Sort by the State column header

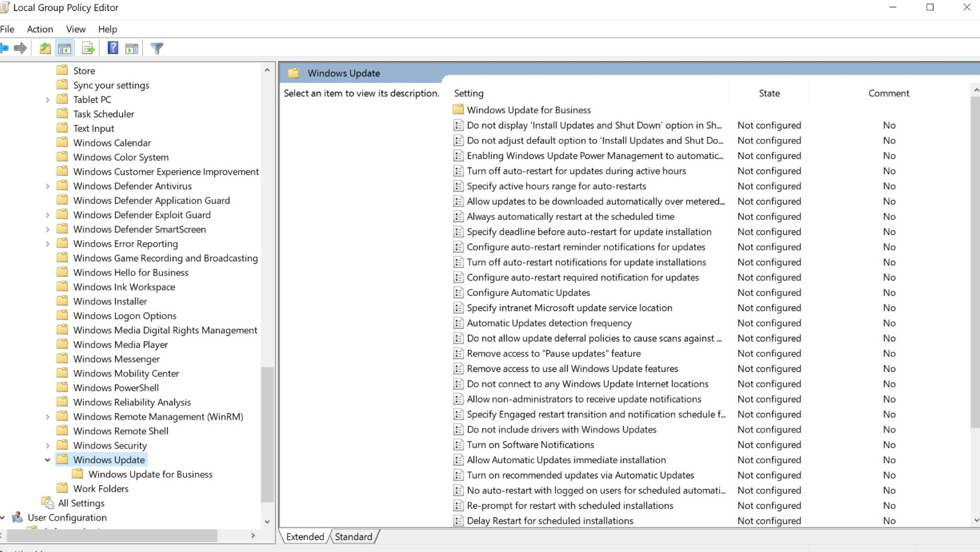(x=769, y=93)
